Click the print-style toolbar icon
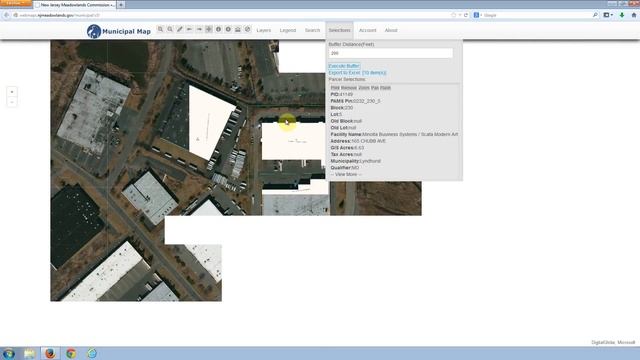The image size is (640, 360). click(238, 29)
